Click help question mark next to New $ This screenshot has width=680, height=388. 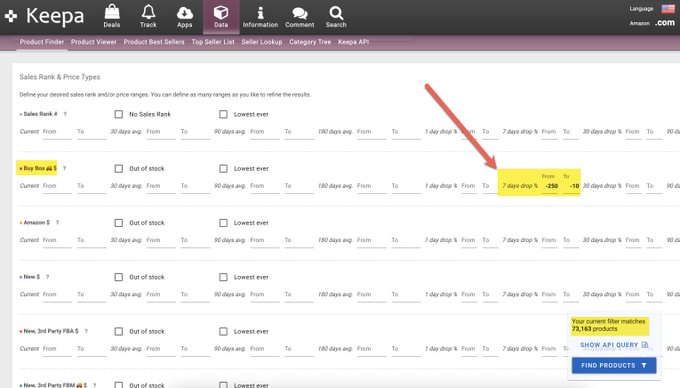point(47,277)
